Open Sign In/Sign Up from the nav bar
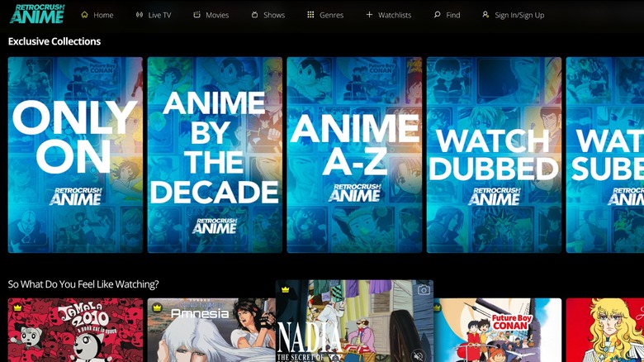 [x=513, y=15]
